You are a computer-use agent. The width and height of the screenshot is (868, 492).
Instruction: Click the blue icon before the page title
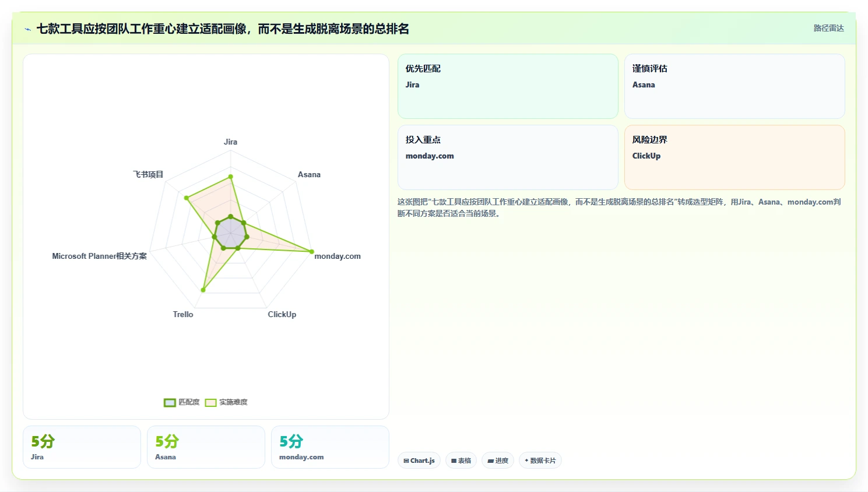pyautogui.click(x=27, y=29)
